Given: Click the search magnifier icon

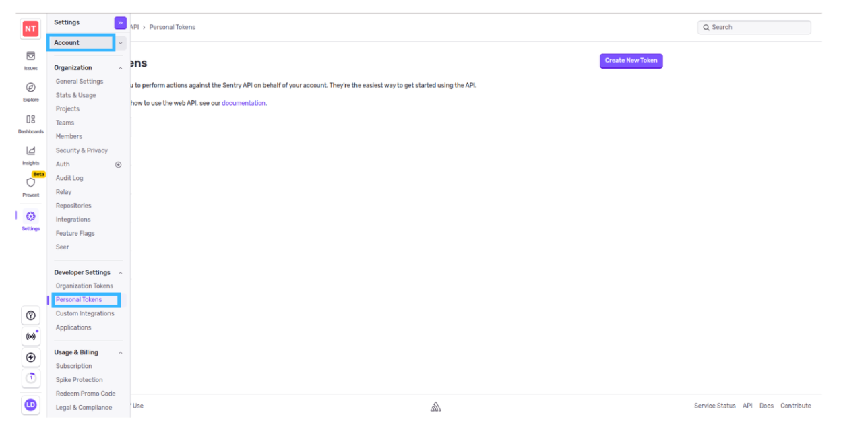Looking at the screenshot, I should coord(706,28).
